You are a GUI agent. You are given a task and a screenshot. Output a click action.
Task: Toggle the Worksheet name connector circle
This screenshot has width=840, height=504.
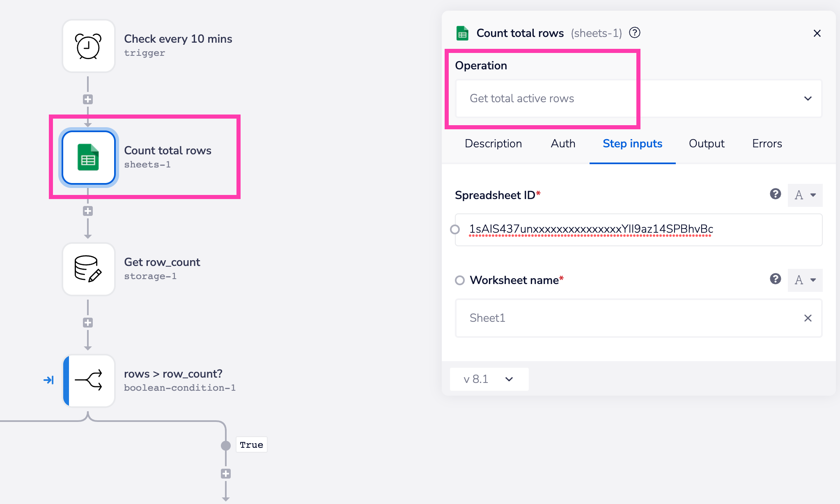point(460,280)
